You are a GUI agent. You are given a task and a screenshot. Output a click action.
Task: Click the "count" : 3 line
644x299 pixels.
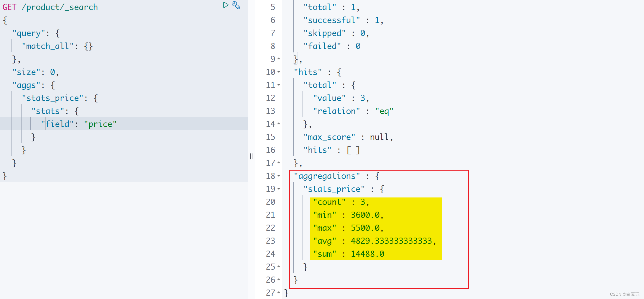pos(341,202)
